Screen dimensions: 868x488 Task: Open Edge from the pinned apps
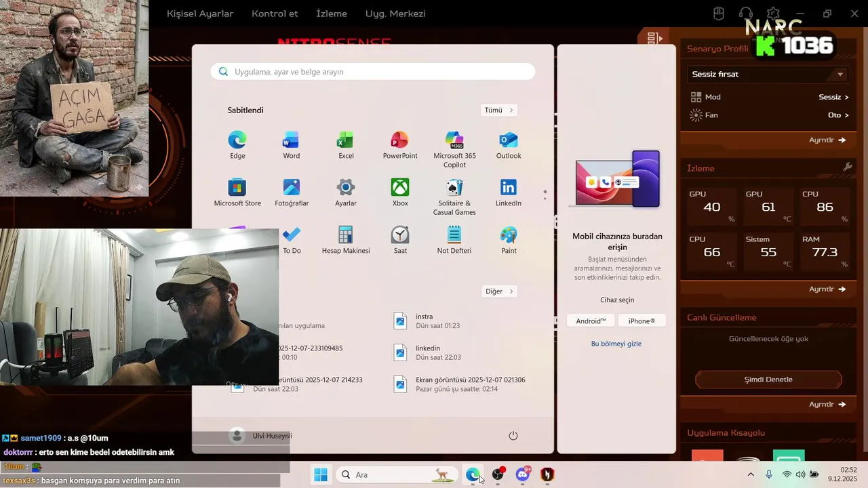click(x=237, y=145)
